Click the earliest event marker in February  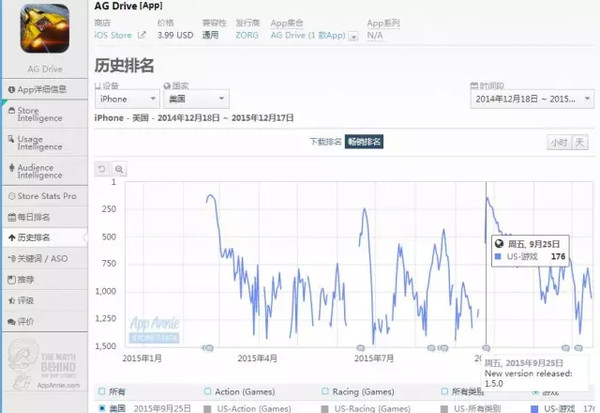[205, 348]
